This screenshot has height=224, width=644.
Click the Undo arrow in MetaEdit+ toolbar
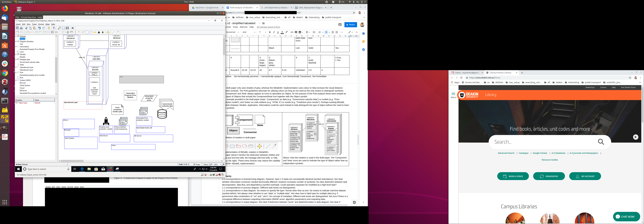coord(40,28)
